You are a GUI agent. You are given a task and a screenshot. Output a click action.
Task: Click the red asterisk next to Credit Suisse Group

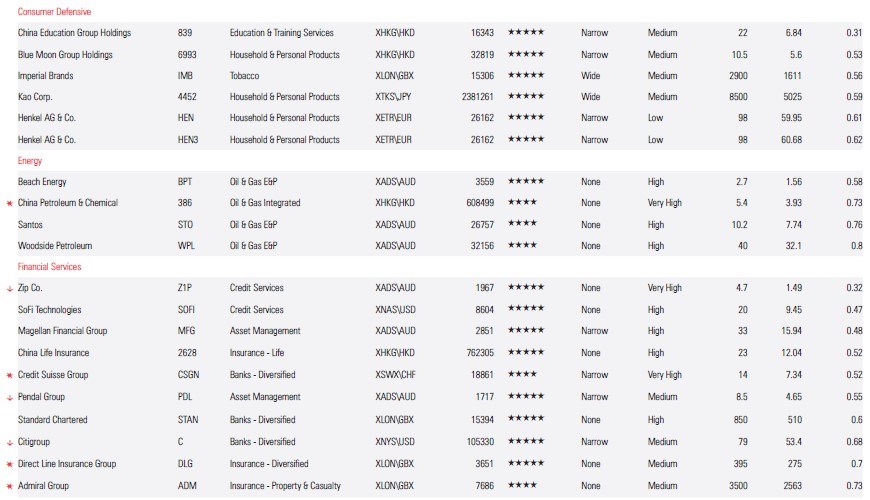9,375
